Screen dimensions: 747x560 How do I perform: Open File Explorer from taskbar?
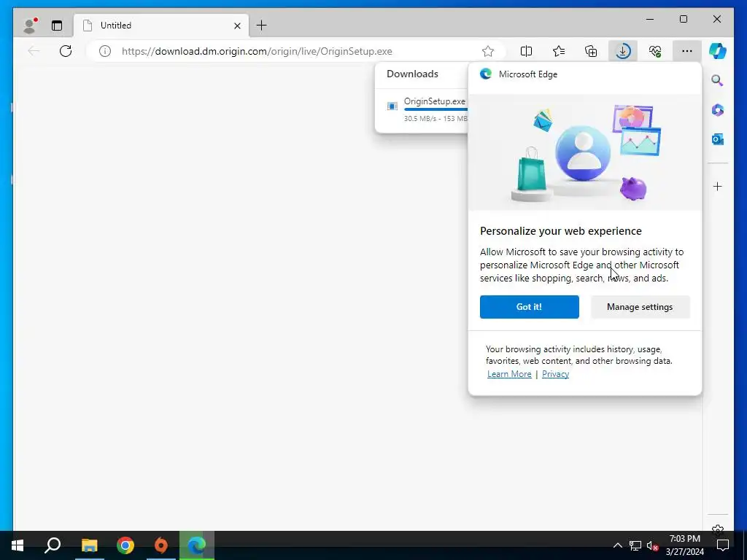click(89, 545)
